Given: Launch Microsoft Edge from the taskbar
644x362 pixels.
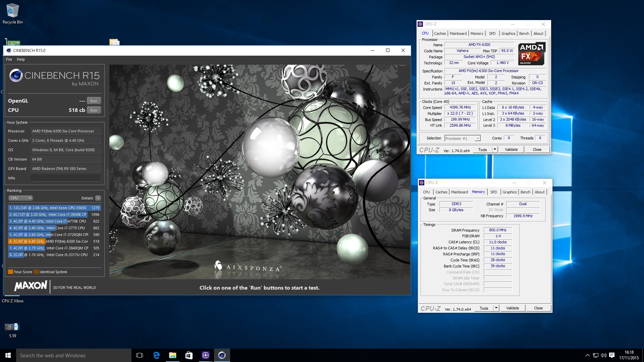Looking at the screenshot, I should pos(156,355).
